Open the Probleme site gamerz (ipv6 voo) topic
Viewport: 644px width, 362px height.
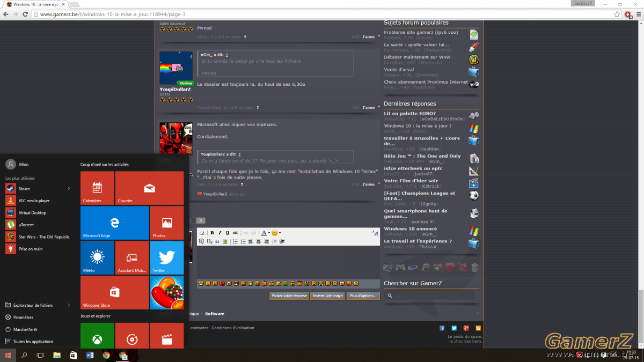point(421,32)
